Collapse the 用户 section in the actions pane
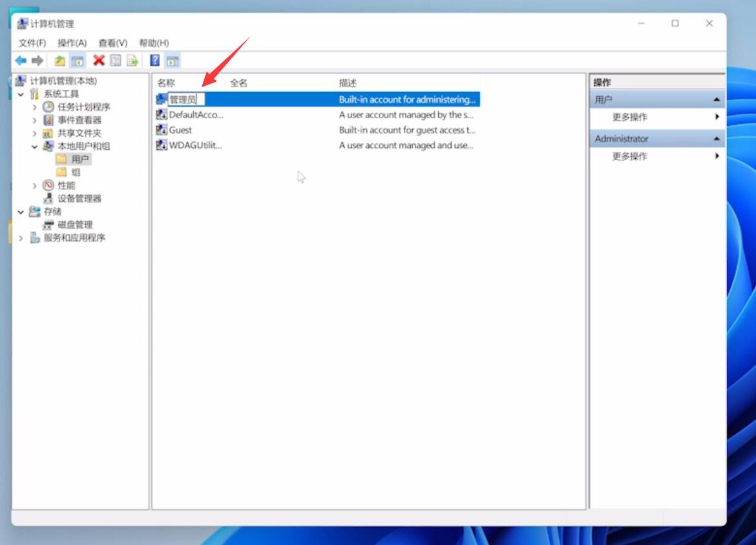Screen dimensions: 756x545 pyautogui.click(x=717, y=100)
